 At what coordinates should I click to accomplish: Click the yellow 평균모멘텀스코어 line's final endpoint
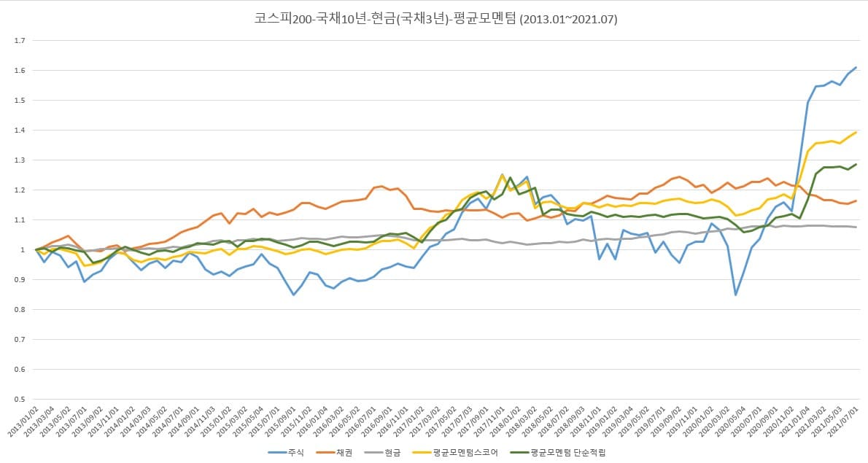[856, 132]
